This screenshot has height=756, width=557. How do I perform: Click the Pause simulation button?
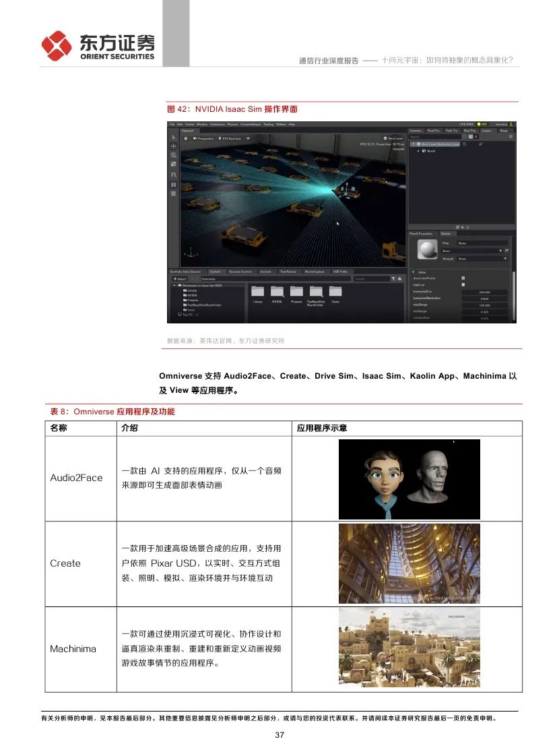pyautogui.click(x=174, y=185)
